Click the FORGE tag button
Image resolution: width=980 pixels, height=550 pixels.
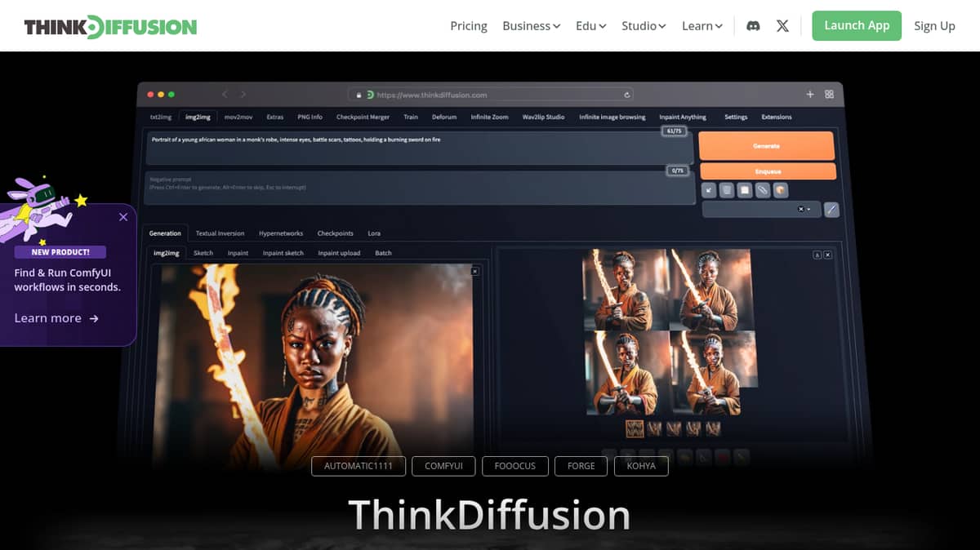(x=581, y=466)
